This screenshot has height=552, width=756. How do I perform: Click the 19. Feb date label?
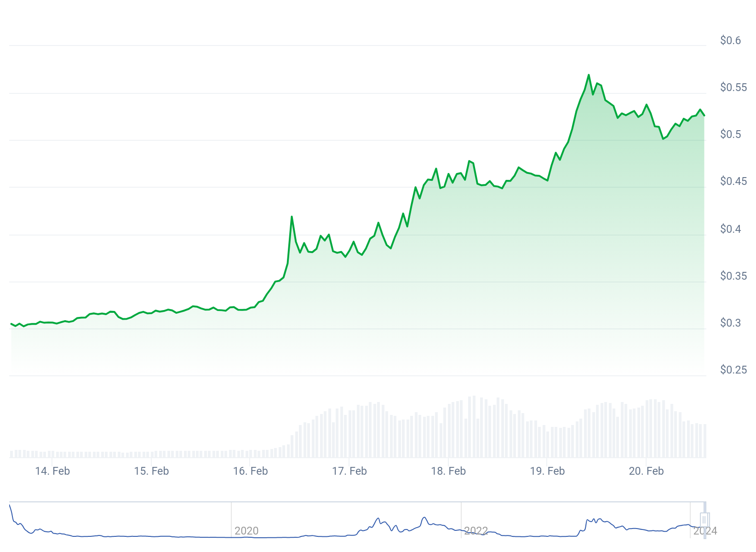[x=547, y=471]
